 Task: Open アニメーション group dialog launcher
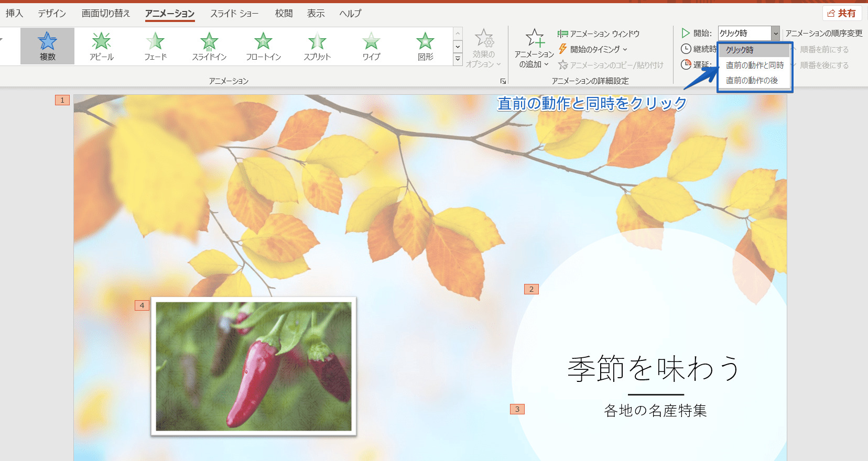tap(503, 81)
